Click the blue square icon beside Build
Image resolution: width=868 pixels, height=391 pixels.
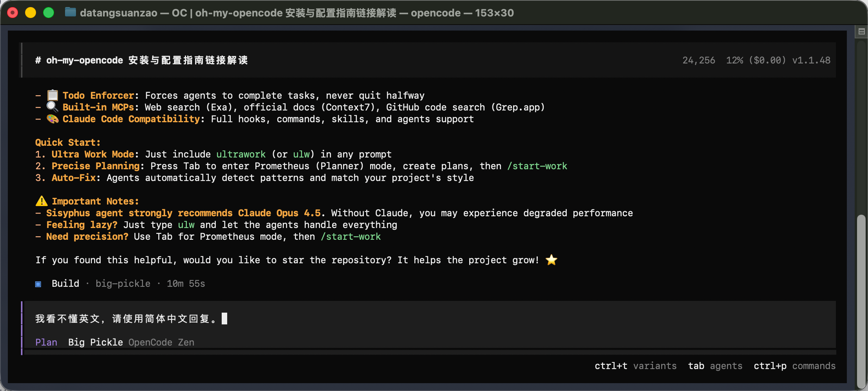point(38,284)
